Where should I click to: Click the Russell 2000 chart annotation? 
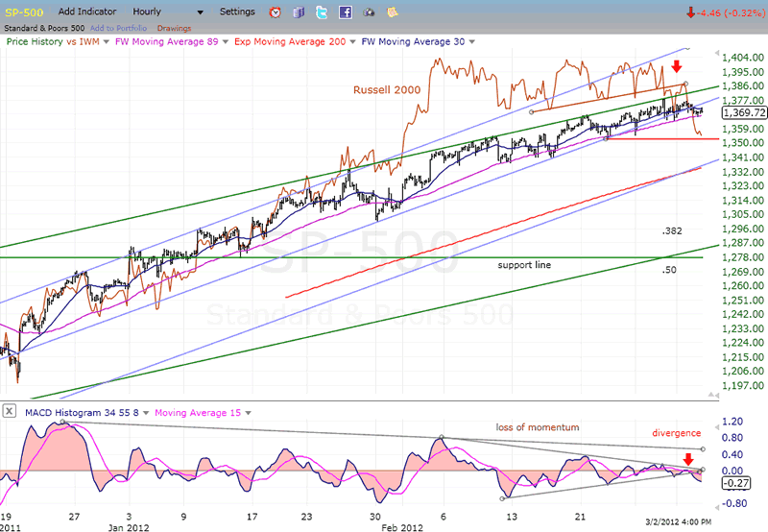tap(387, 89)
